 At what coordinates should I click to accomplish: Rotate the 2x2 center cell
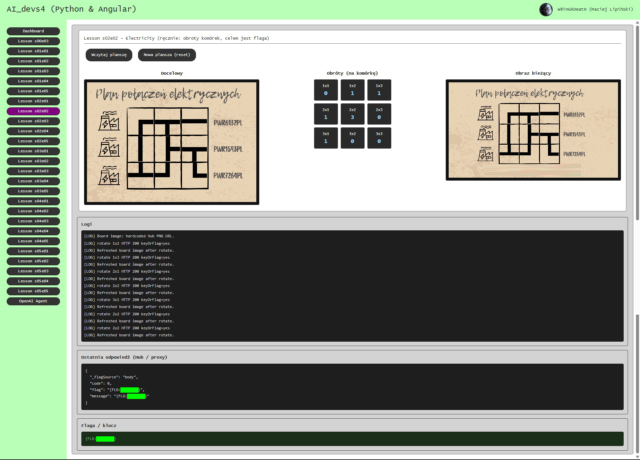352,115
